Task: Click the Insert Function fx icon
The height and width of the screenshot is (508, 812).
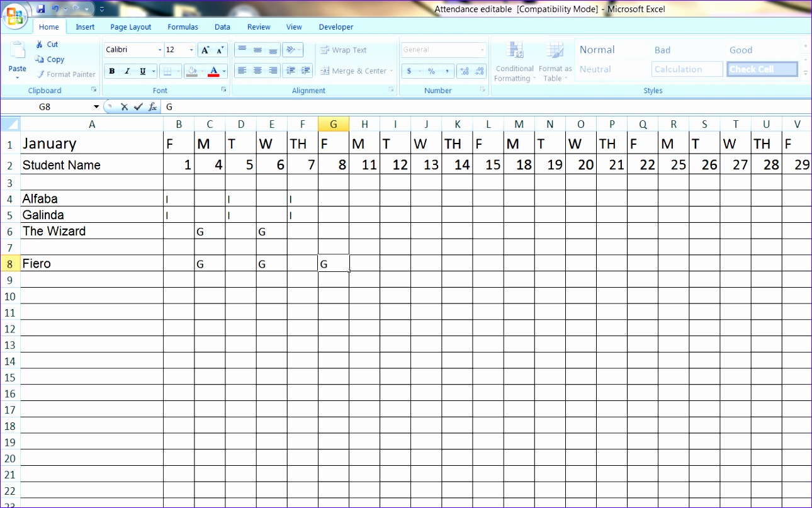Action: (152, 106)
